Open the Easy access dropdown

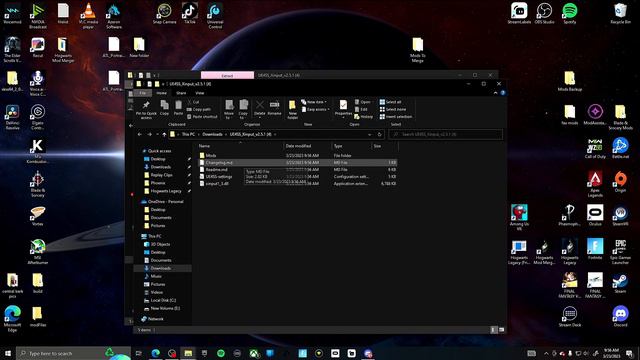coord(316,109)
